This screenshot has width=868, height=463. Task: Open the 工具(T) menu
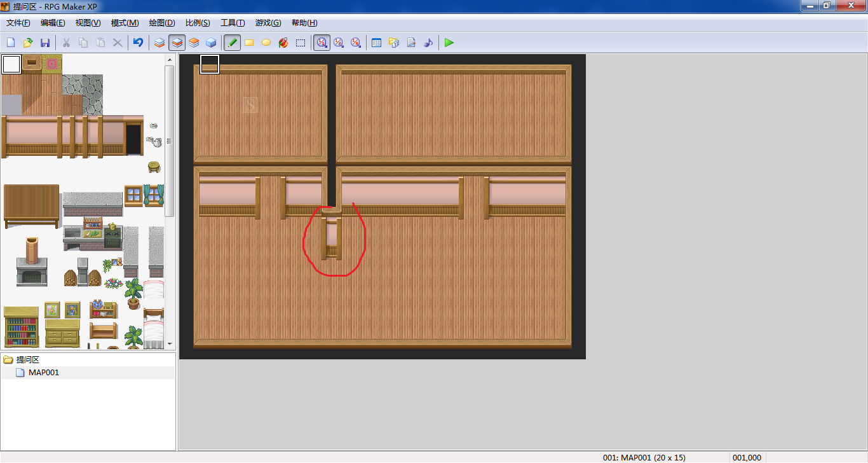coord(233,23)
